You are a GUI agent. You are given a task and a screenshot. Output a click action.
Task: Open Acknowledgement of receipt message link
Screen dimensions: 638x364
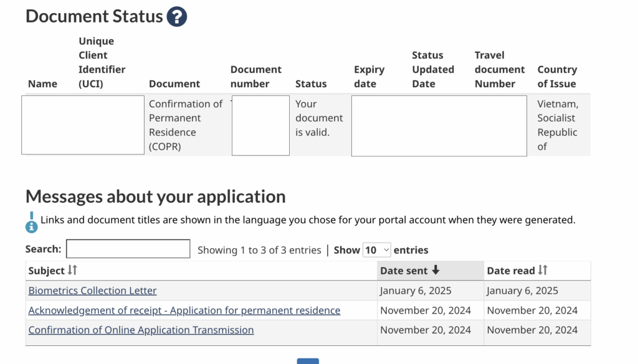point(184,310)
